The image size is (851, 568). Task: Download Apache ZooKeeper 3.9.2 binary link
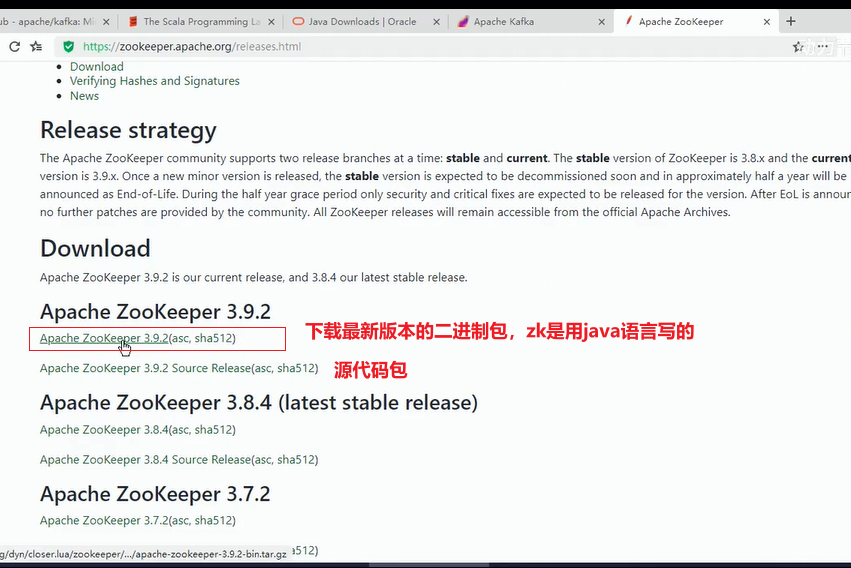pyautogui.click(x=104, y=338)
